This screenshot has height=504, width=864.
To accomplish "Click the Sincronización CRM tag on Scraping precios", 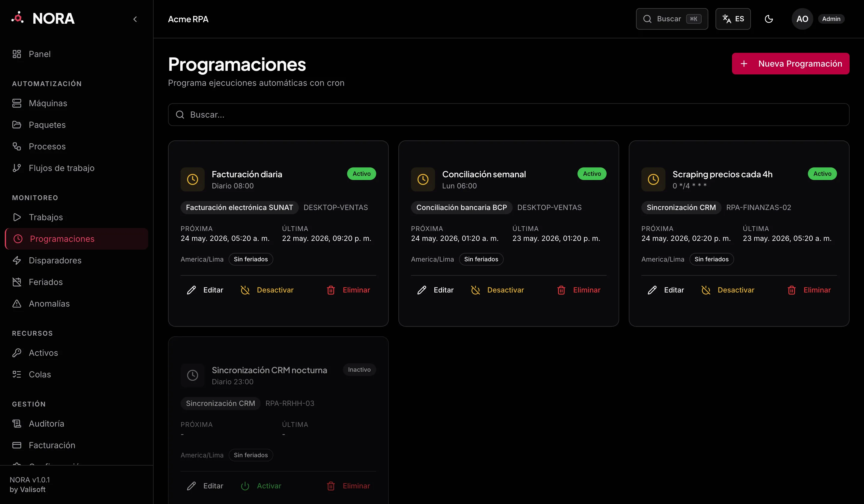I will (x=681, y=207).
